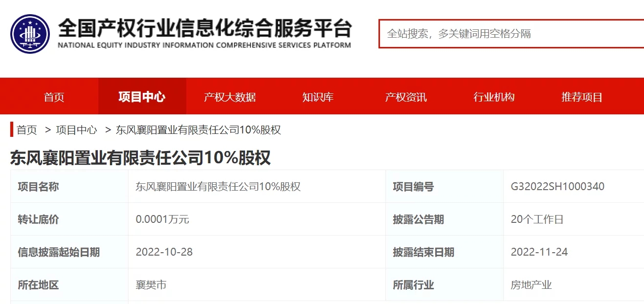Focus the 全站搜索 search input field
The width and height of the screenshot is (644, 304).
(x=511, y=34)
